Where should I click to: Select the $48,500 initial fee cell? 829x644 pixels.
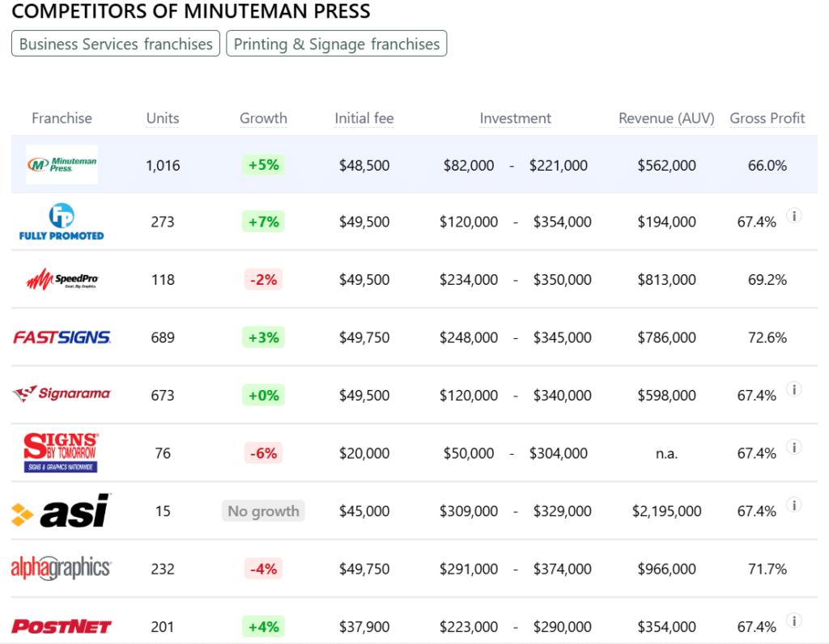click(364, 165)
